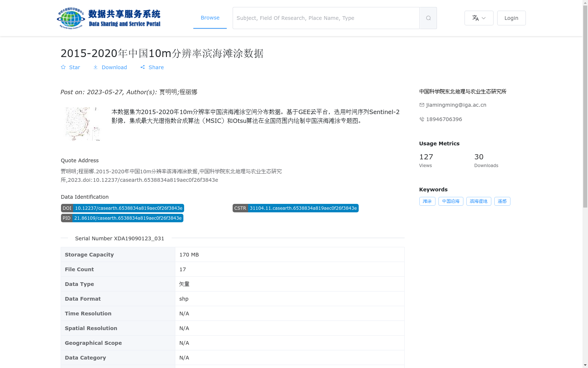Focus the subject search input field
Image resolution: width=588 pixels, height=368 pixels.
point(326,18)
